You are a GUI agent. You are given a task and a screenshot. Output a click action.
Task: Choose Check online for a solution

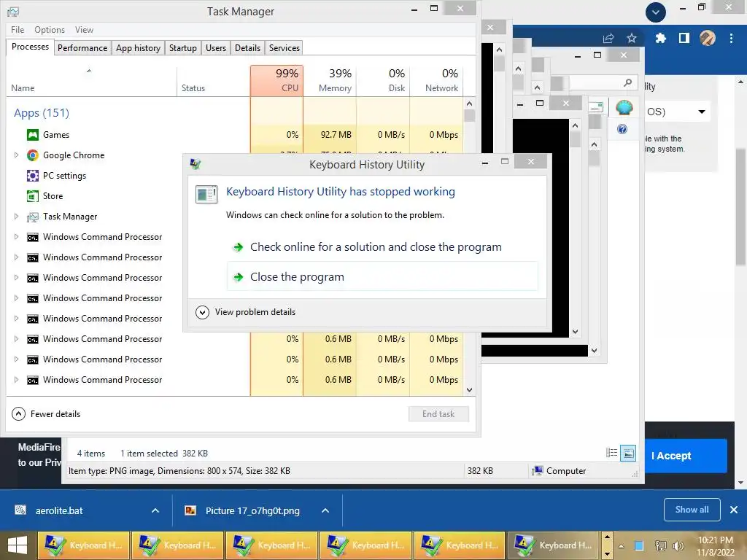[x=382, y=247]
